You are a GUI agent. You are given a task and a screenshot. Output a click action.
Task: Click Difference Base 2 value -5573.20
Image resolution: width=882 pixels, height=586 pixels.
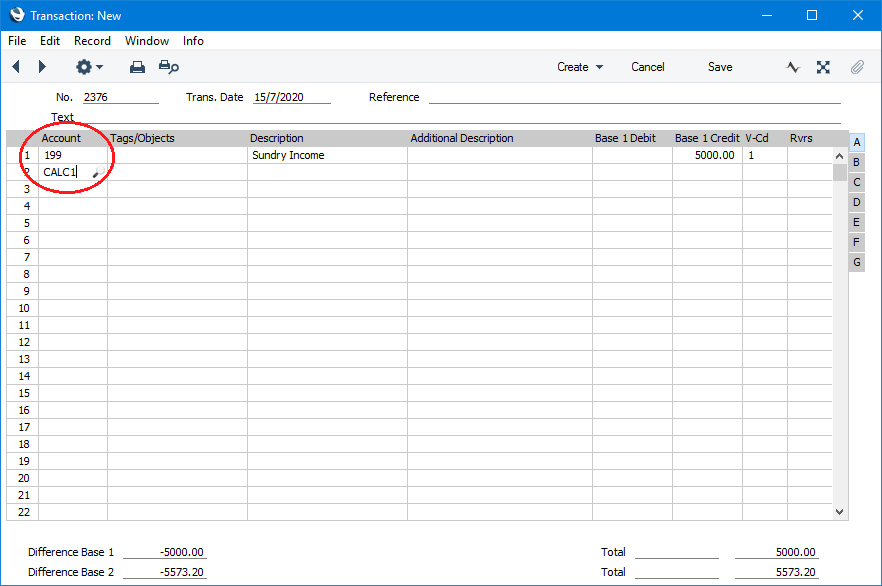pos(165,572)
